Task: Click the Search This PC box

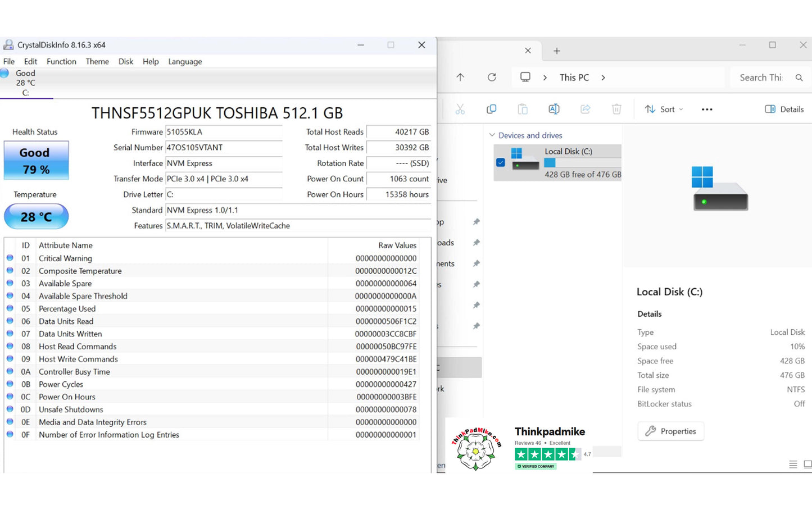Action: (x=770, y=78)
